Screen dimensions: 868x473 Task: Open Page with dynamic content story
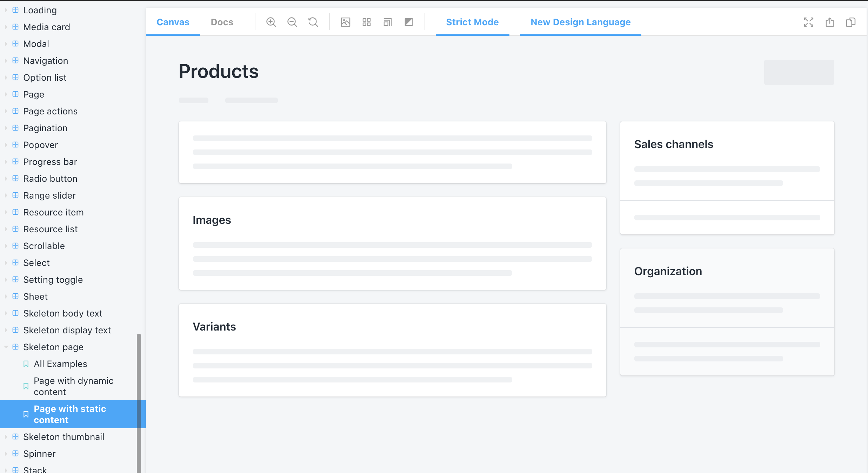click(x=73, y=386)
